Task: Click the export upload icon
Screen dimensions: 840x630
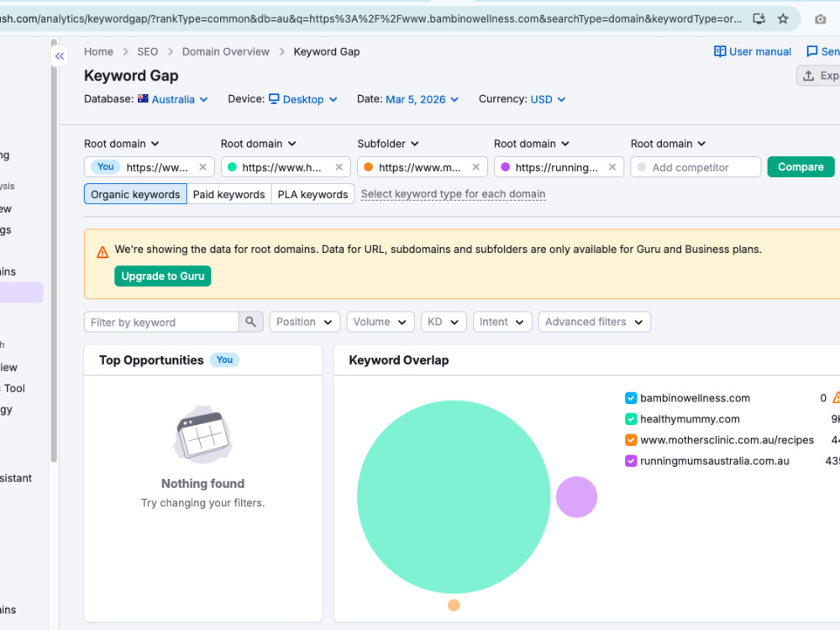Action: pos(808,76)
